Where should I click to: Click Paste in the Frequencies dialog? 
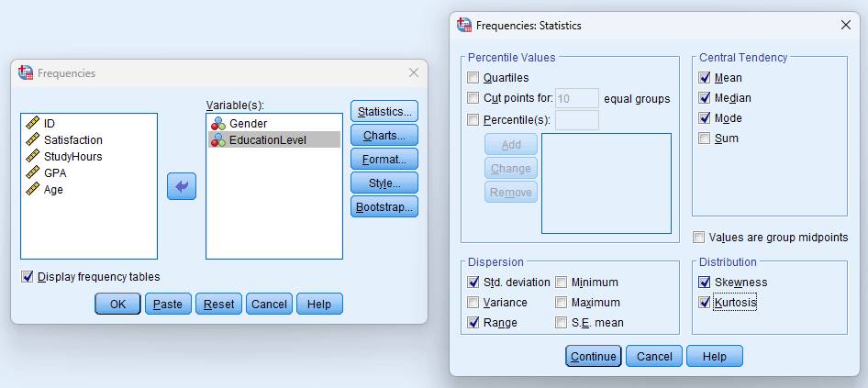(167, 305)
